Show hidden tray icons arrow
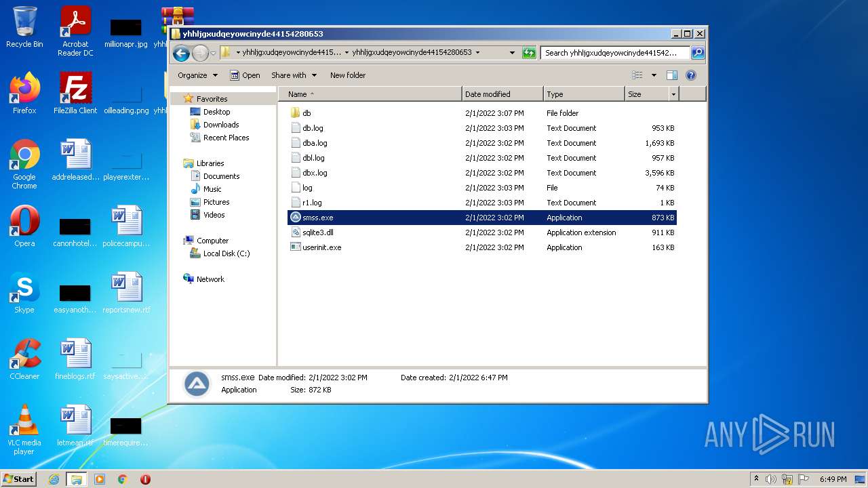 pos(757,479)
